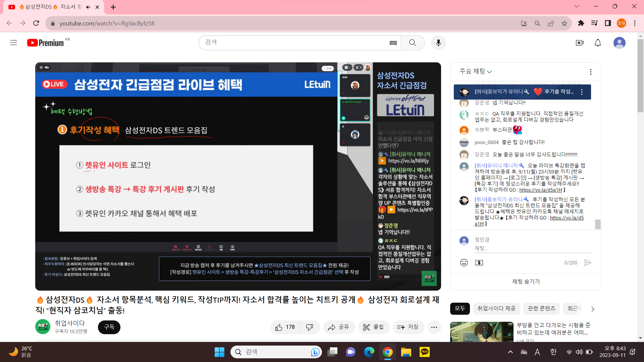Expand the 주요 채팅 dropdown
Image resolution: width=644 pixels, height=362 pixels.
[476, 71]
